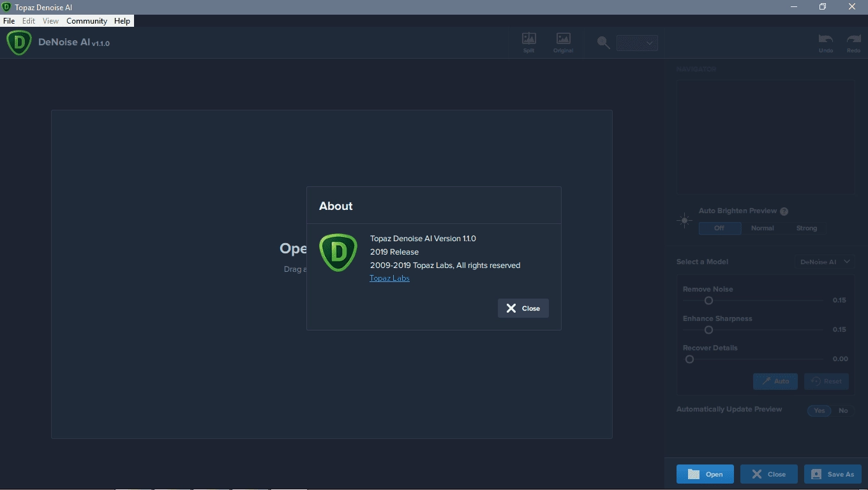Click '2019 Release' text
This screenshot has width=868, height=490.
394,252
